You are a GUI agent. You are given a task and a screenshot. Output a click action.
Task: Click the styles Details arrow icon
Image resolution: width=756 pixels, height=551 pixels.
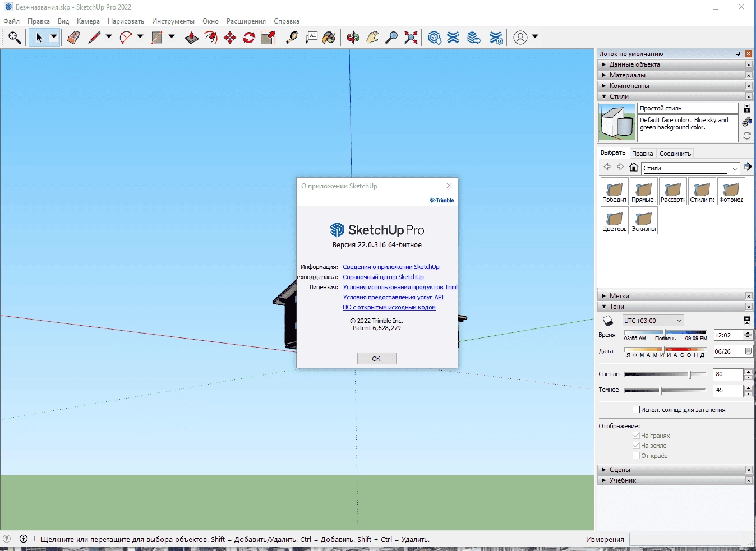pos(748,166)
